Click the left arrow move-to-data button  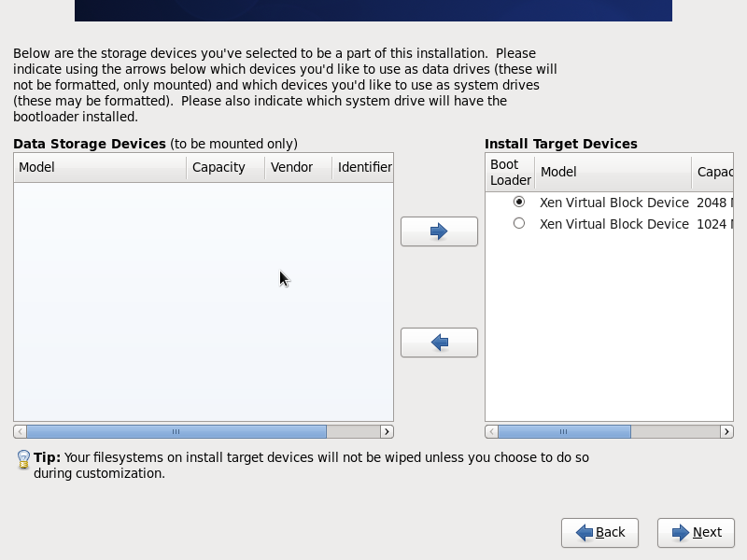point(439,343)
